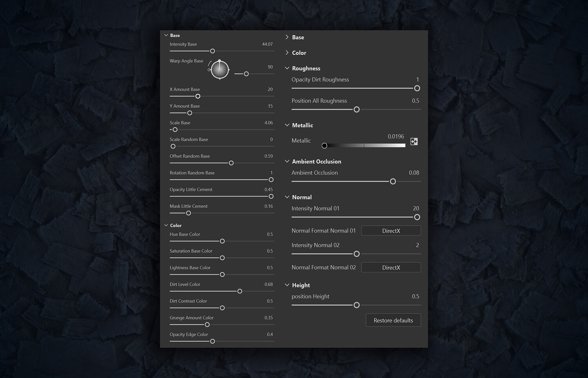Click the Intensity Normal 02 slider handle
Image resolution: width=588 pixels, height=378 pixels.
click(357, 254)
